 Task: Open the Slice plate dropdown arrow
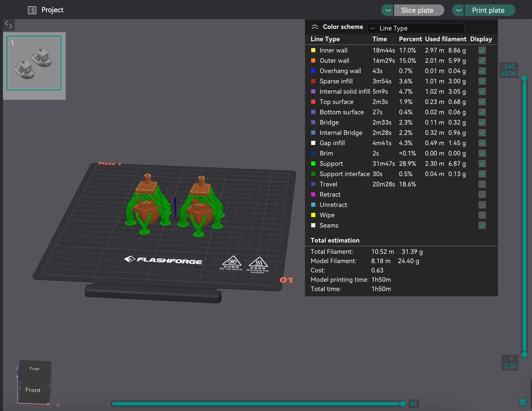click(x=388, y=10)
